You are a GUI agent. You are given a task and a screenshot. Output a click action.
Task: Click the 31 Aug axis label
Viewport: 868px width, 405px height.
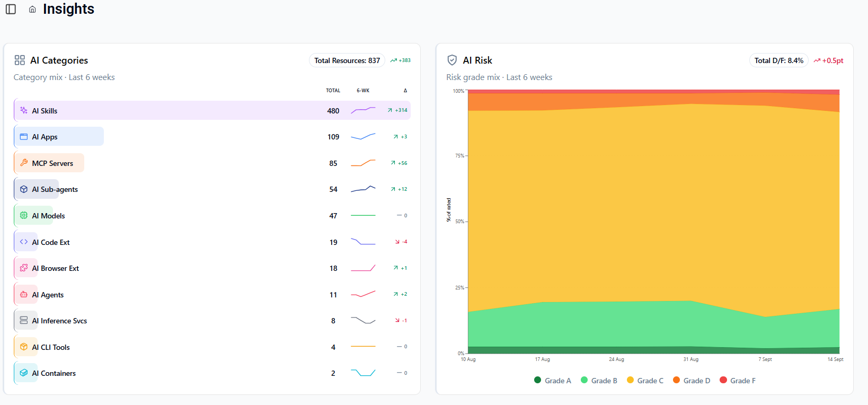(690, 359)
